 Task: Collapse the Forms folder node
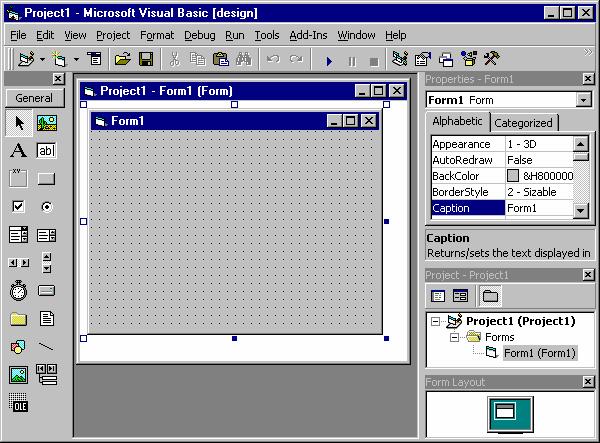pos(454,337)
